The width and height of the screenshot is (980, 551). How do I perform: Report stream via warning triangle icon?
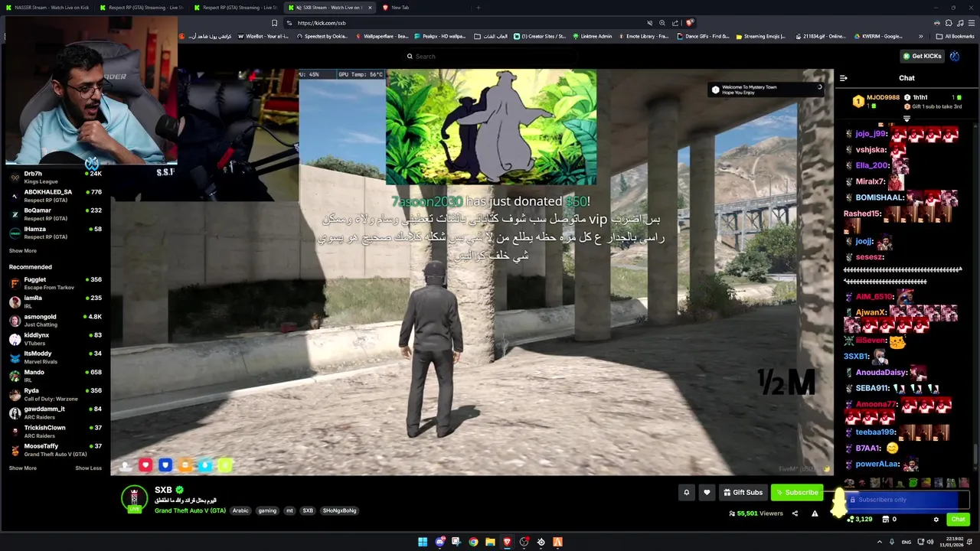[x=815, y=514]
